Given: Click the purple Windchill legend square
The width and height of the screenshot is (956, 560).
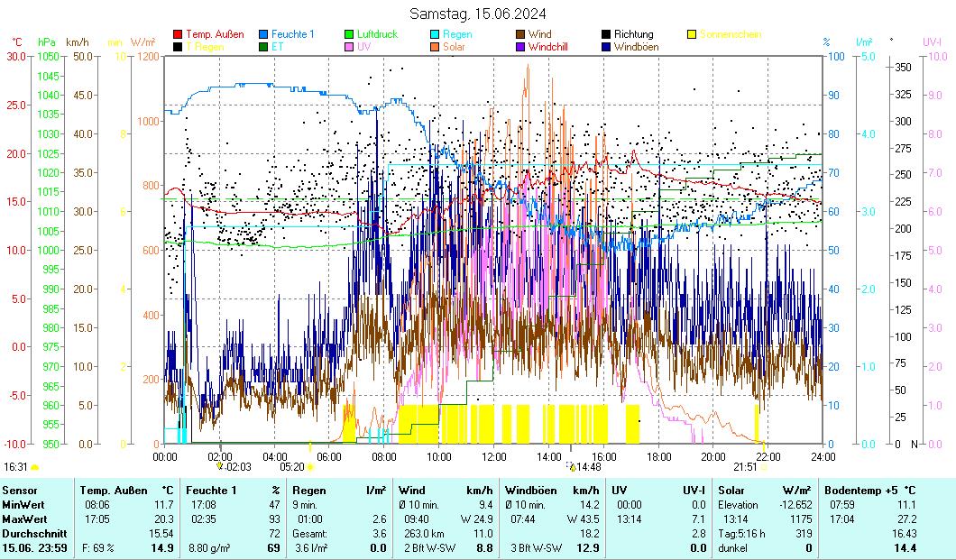Looking at the screenshot, I should (520, 47).
